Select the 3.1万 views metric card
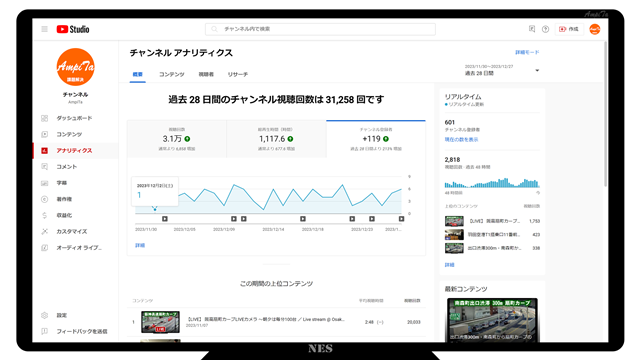Viewport: 640px width, 360px height. (x=177, y=139)
